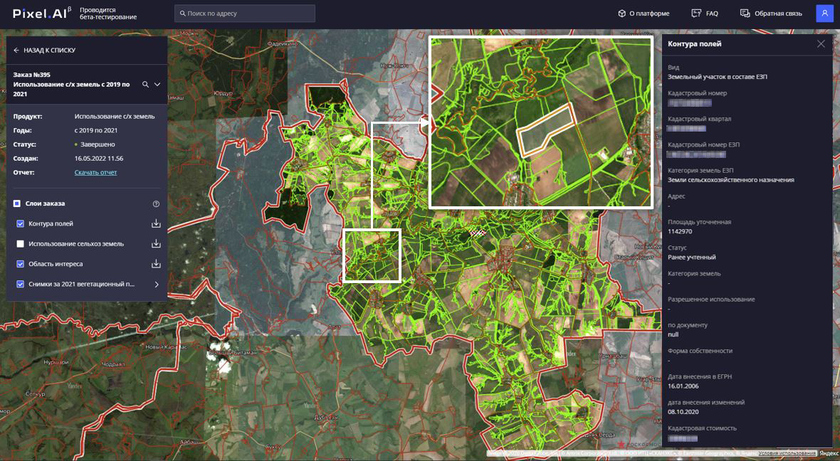Uncheck the Контура полей layer checkbox
Viewport: 840px width, 461px height.
tap(20, 224)
